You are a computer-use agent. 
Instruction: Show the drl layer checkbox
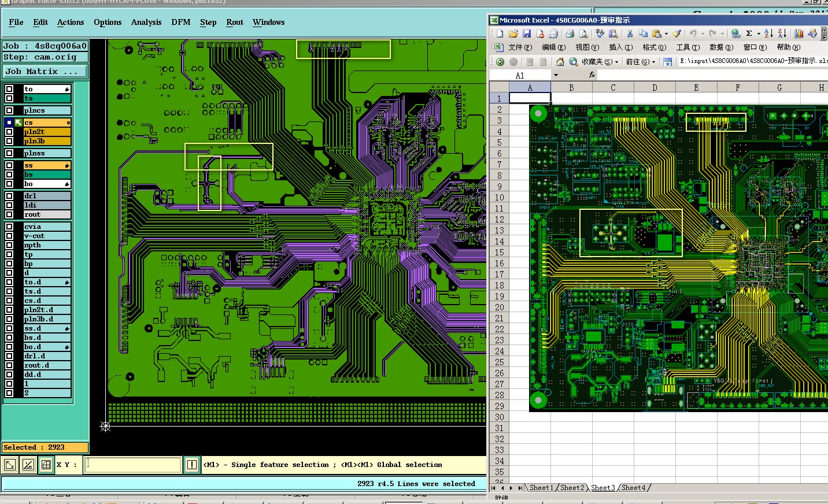tap(9, 196)
